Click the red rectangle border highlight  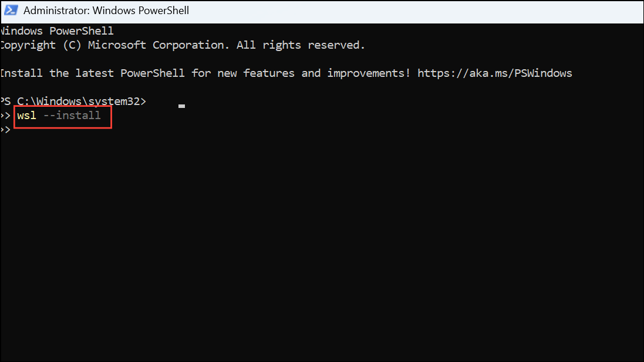[x=63, y=107]
